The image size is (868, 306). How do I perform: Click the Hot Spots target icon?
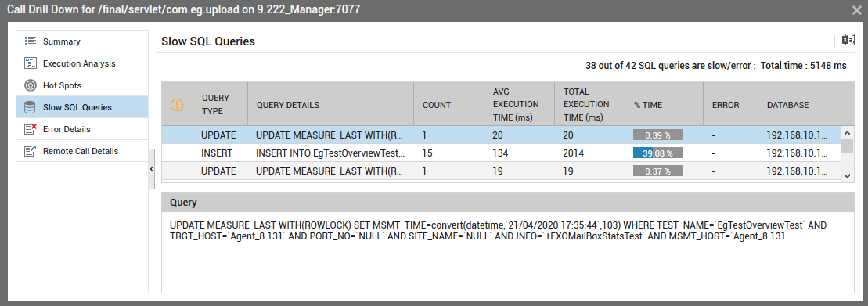pyautogui.click(x=31, y=86)
